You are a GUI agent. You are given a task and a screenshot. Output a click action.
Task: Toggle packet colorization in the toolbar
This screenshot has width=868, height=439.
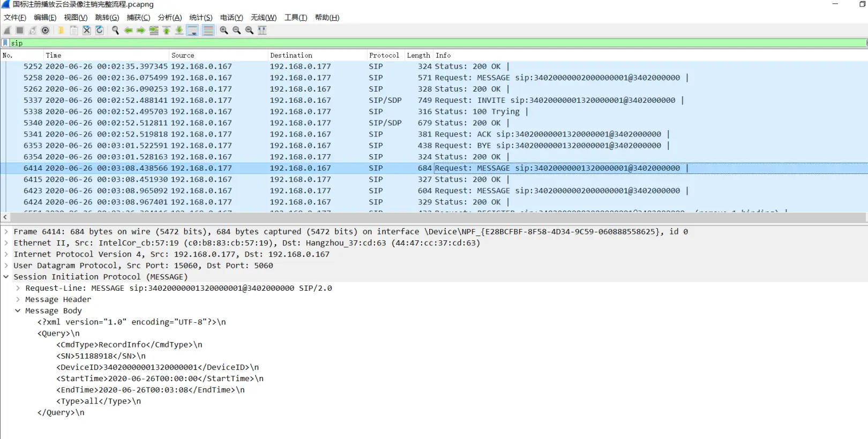(x=208, y=31)
